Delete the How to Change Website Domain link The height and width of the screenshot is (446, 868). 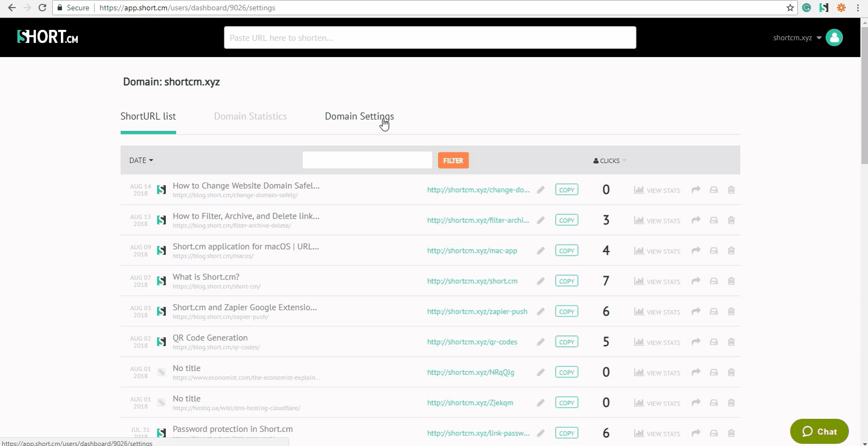point(731,190)
